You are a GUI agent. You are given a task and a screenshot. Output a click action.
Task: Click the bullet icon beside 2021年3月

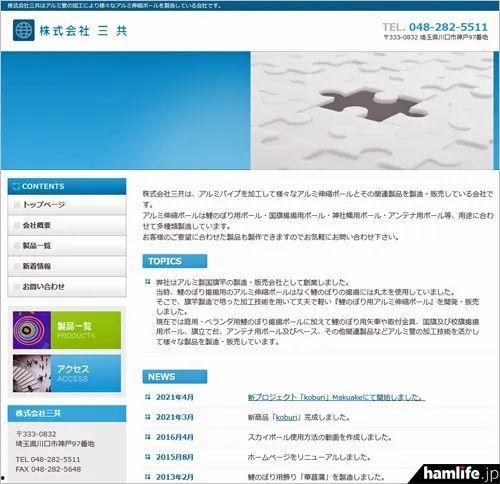[x=148, y=417]
